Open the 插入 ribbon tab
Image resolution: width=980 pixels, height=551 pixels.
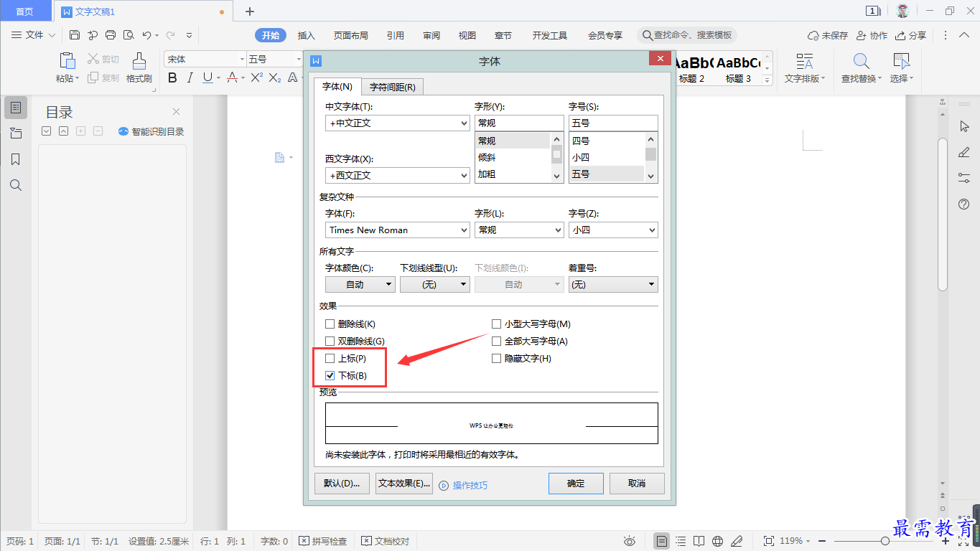(x=307, y=35)
